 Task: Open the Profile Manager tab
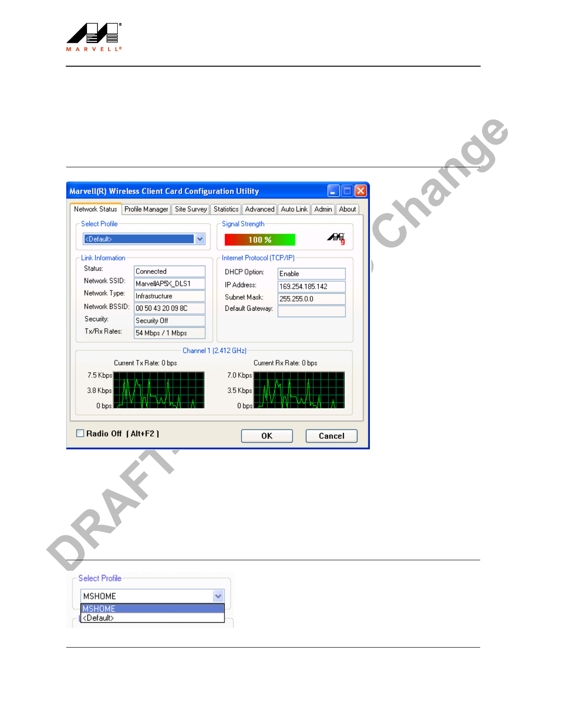(146, 209)
